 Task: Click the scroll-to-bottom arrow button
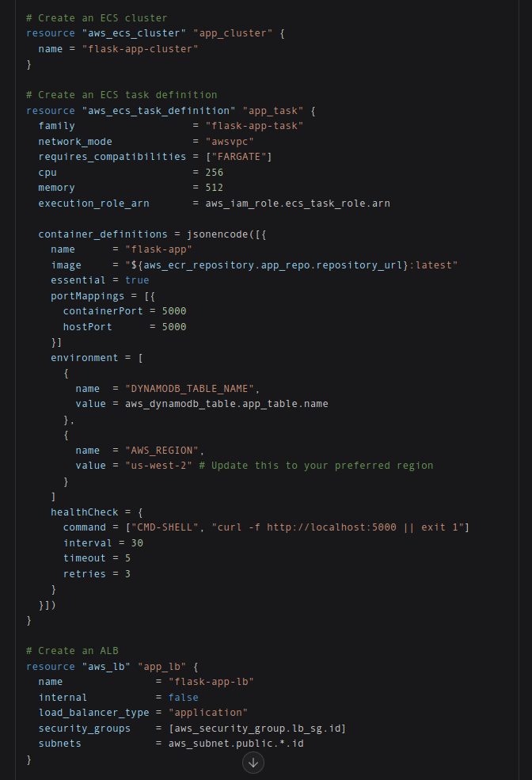[253, 762]
